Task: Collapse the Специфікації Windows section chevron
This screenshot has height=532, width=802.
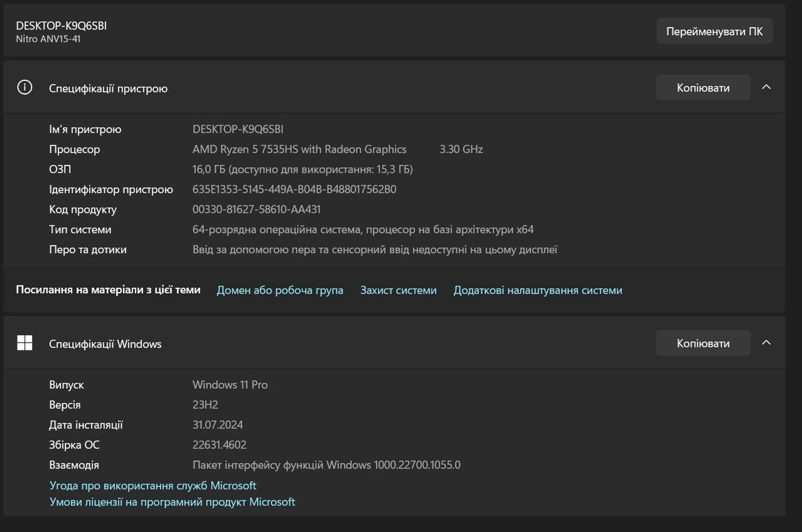Action: (766, 343)
